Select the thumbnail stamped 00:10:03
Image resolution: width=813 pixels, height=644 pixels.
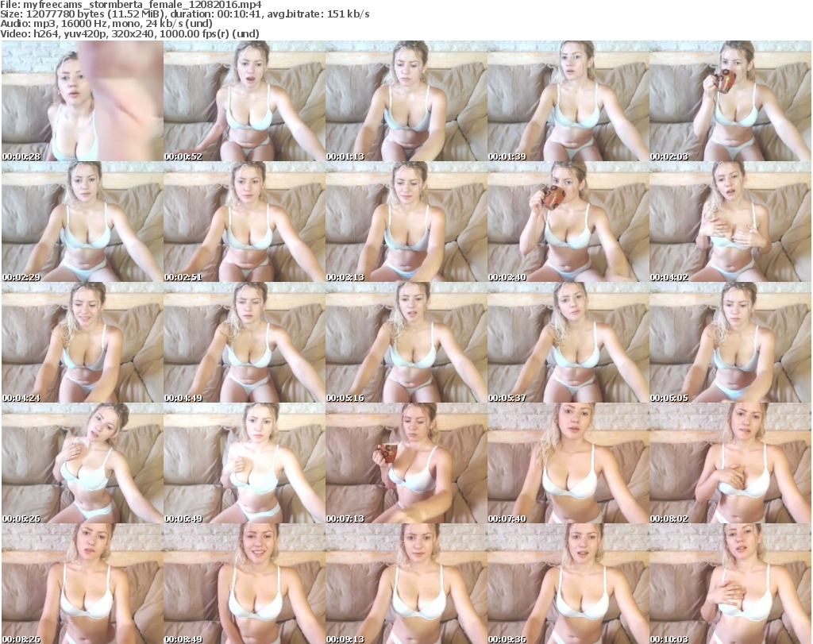coord(730,584)
